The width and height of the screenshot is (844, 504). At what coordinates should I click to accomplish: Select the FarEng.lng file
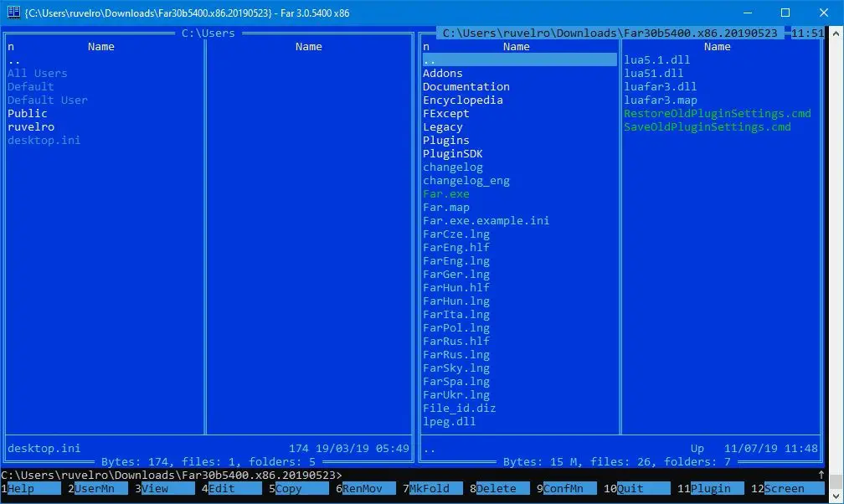coord(455,261)
